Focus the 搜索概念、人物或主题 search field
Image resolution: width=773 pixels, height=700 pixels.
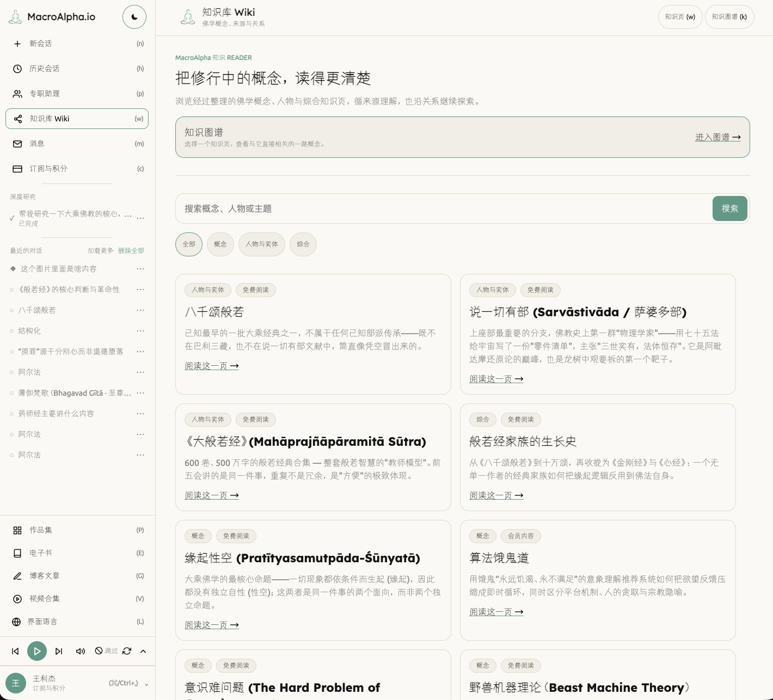click(x=444, y=208)
